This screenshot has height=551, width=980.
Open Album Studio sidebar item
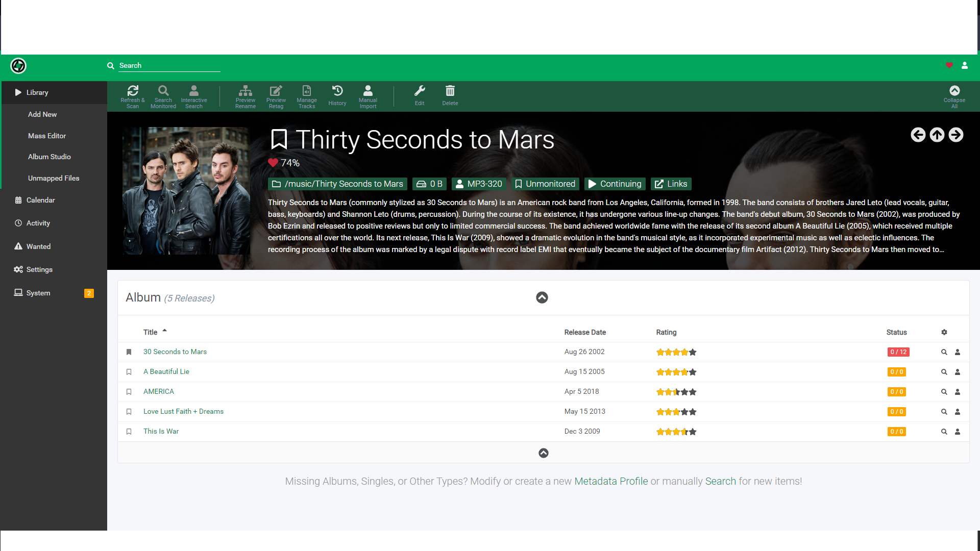point(50,157)
